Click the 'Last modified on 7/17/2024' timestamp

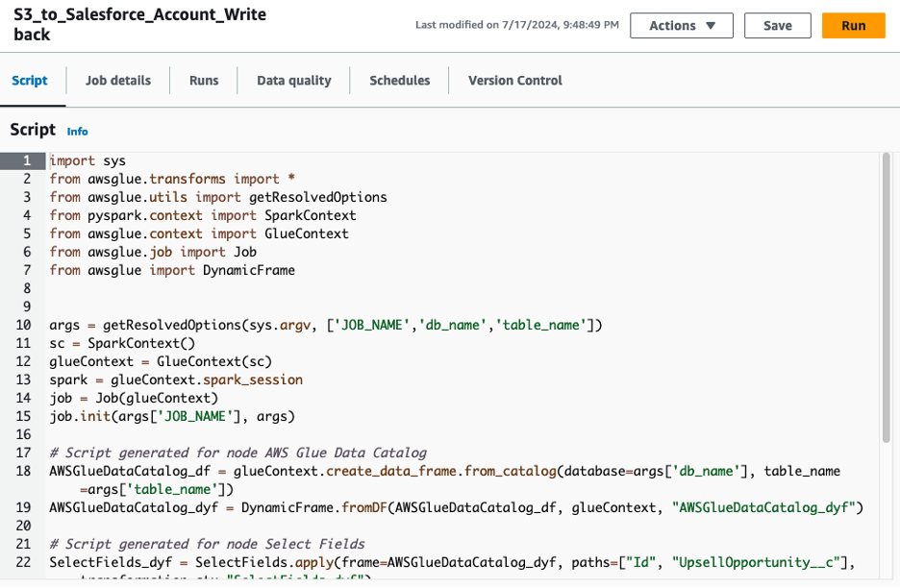[x=516, y=25]
